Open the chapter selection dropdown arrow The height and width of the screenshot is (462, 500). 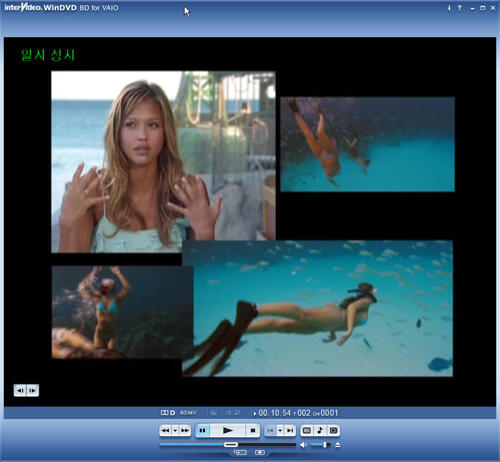(280, 431)
